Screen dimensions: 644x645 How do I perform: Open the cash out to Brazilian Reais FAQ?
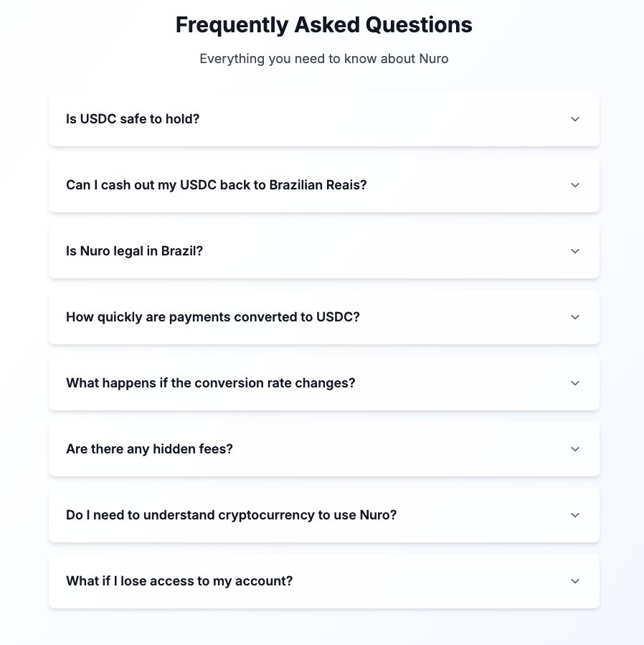tap(323, 185)
